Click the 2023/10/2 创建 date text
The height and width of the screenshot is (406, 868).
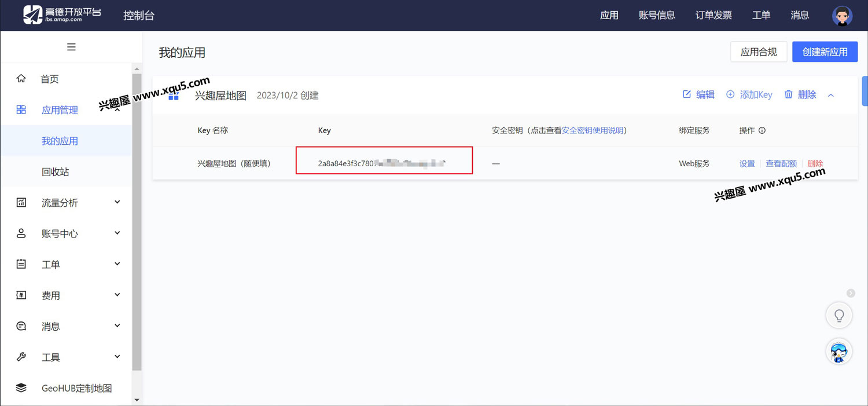[288, 95]
